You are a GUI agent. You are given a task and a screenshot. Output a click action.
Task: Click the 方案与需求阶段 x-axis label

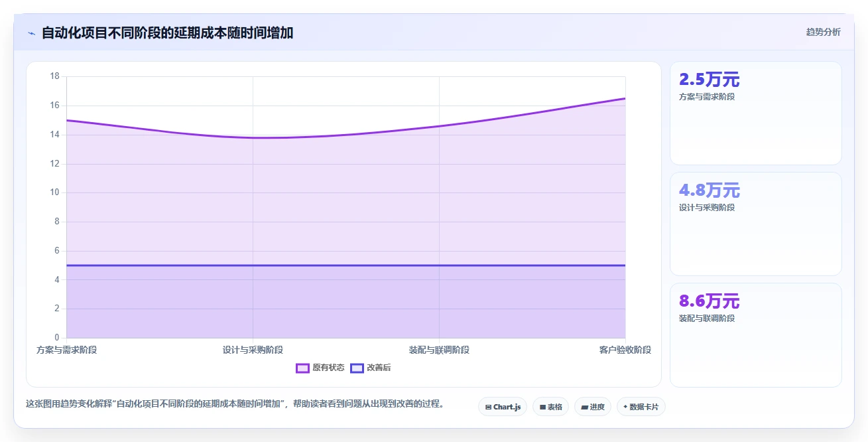(x=66, y=350)
